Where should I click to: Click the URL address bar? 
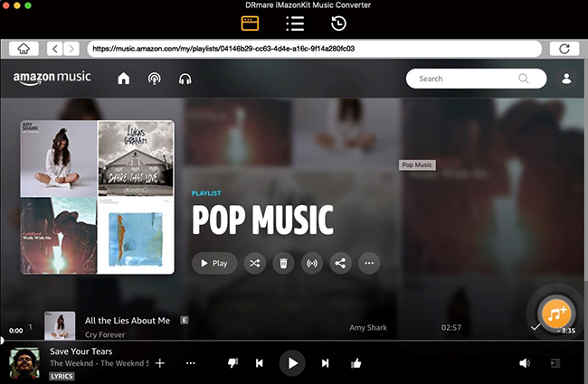pos(314,49)
